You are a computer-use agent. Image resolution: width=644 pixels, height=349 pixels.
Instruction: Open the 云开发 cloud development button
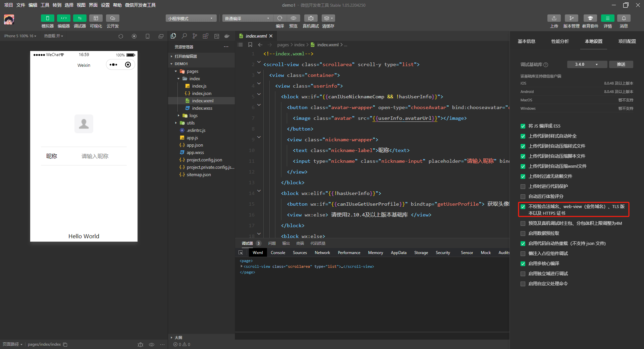coord(112,18)
